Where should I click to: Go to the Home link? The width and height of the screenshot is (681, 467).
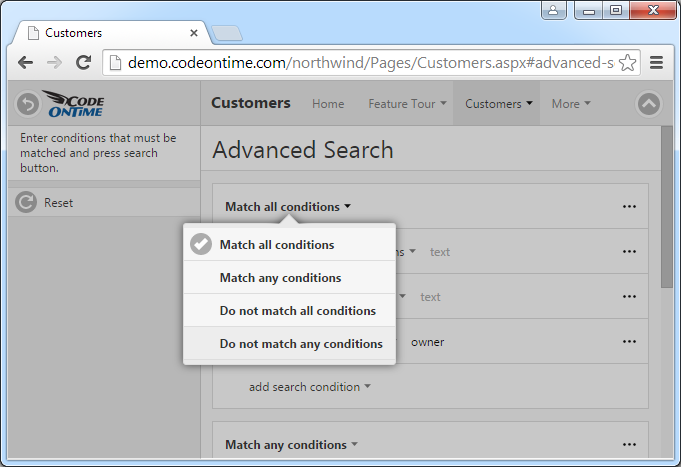328,104
